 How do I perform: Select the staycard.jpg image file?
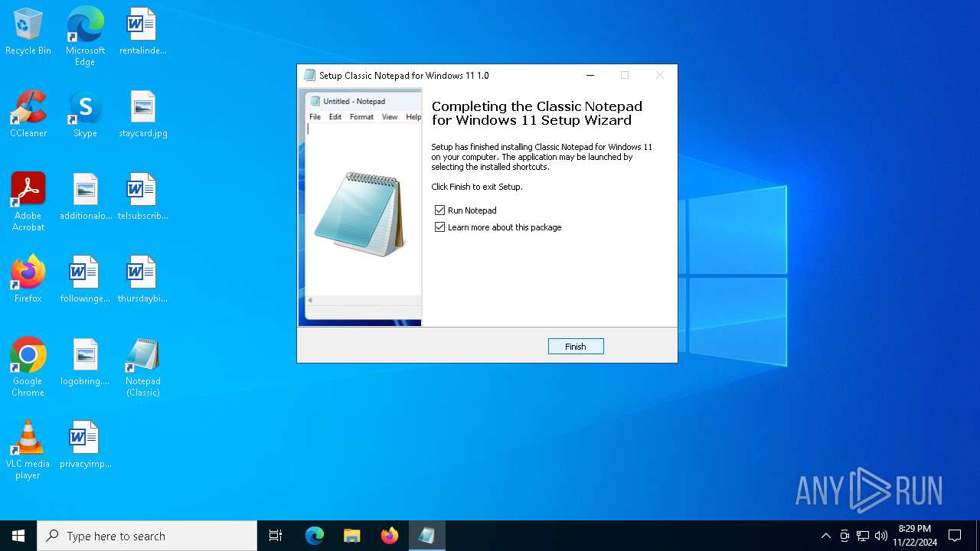click(x=143, y=114)
